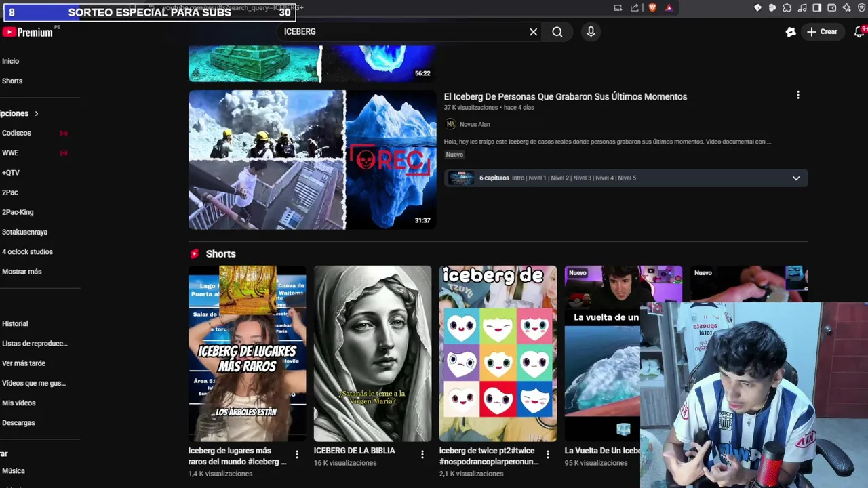Screen dimensions: 868x488
Task: Click the title 'ICEBERG DE LA BIBLIA'
Action: pyautogui.click(x=354, y=451)
